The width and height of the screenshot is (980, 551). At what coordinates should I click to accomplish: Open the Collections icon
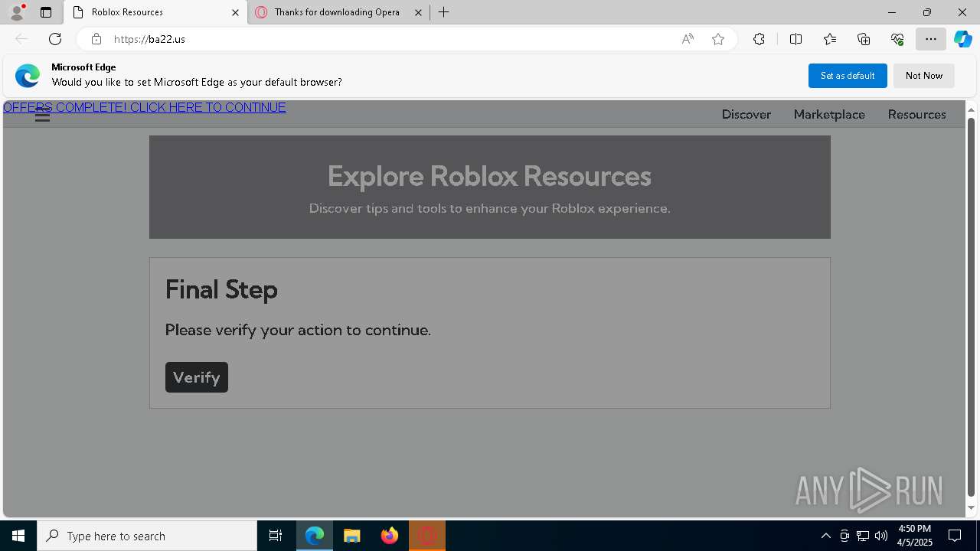point(864,39)
